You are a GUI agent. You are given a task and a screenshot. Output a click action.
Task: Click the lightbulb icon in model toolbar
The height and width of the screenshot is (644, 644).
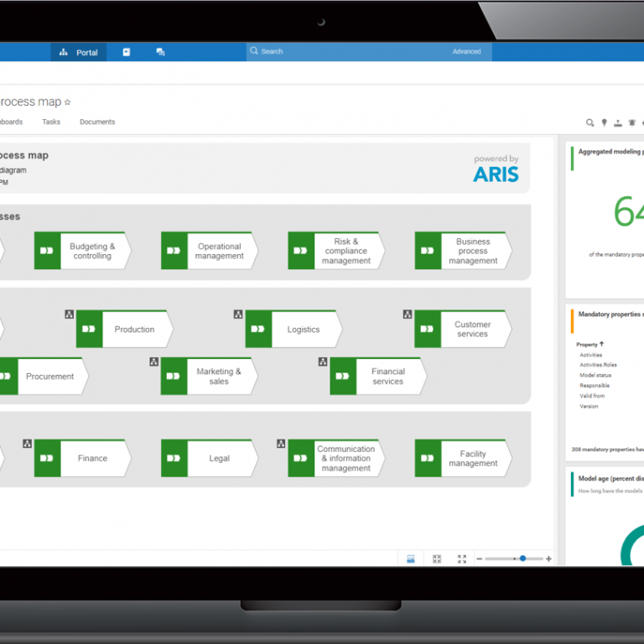click(x=604, y=122)
